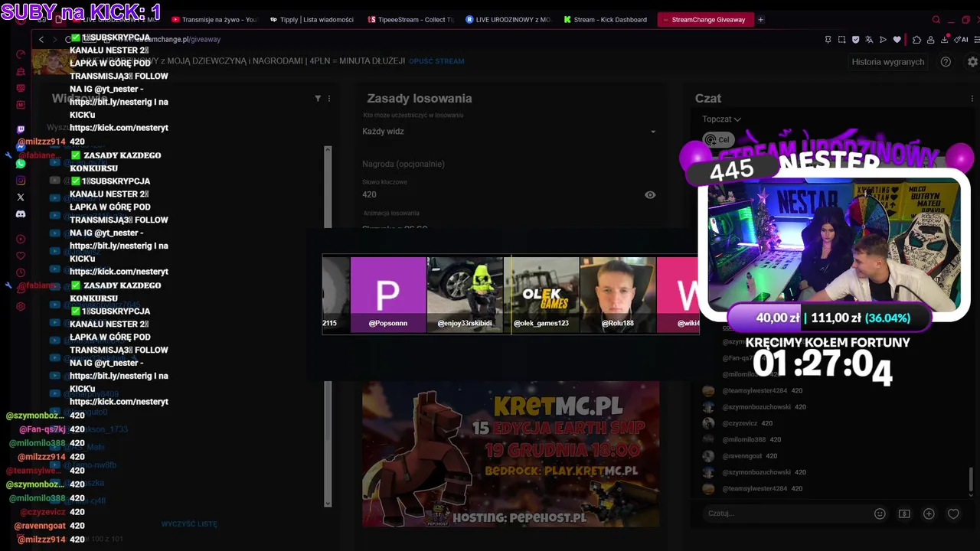Screen dimensions: 980x551
Task: Open the emoji picker in chat
Action: (x=880, y=514)
